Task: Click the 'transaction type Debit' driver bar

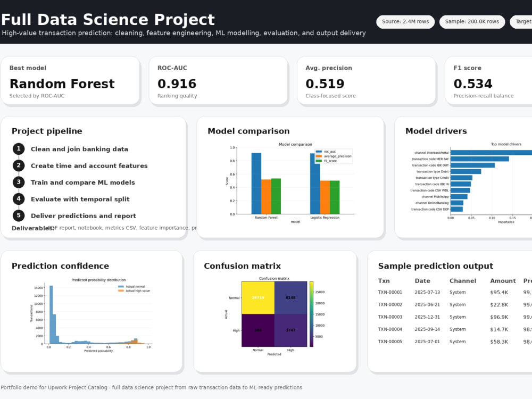Action: pos(466,171)
